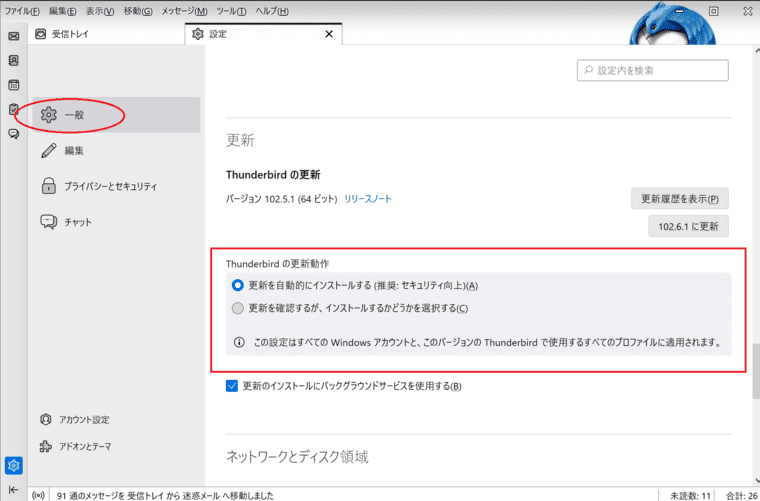Click the blue Settings gear icon

coord(14,466)
